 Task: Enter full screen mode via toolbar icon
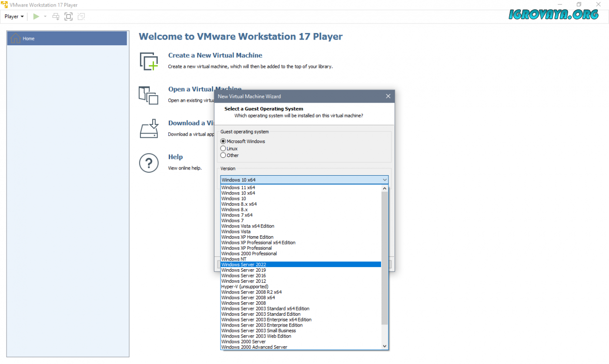click(x=68, y=17)
